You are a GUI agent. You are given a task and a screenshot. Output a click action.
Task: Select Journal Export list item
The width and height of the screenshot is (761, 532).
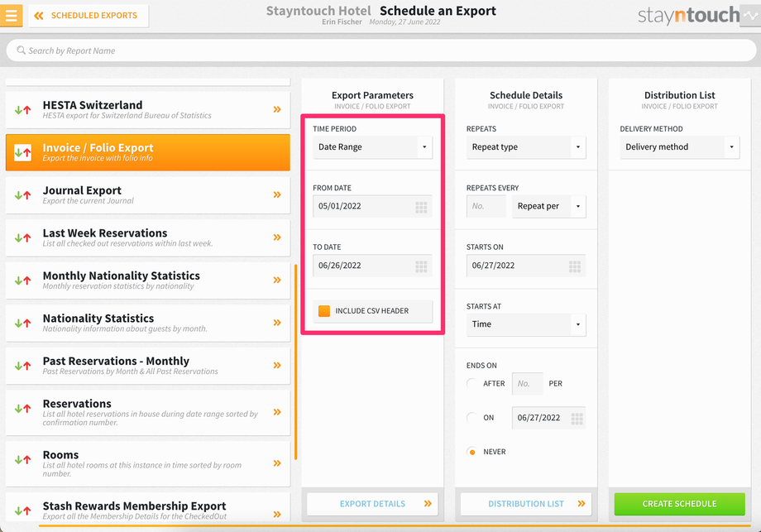point(147,195)
